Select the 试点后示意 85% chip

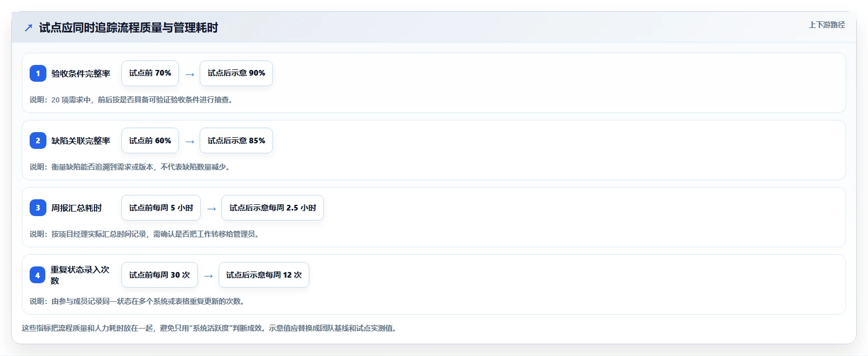tap(236, 140)
